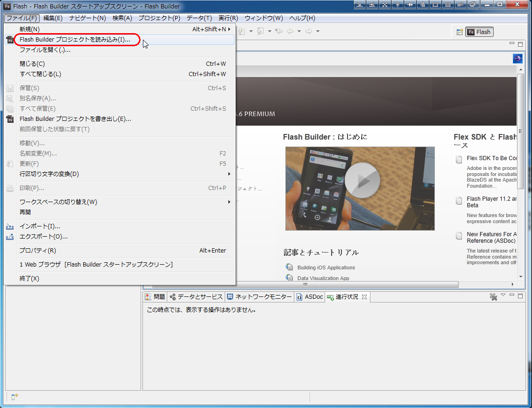The width and height of the screenshot is (532, 408).
Task: Open the back history dropdown arrow
Action: tap(299, 31)
